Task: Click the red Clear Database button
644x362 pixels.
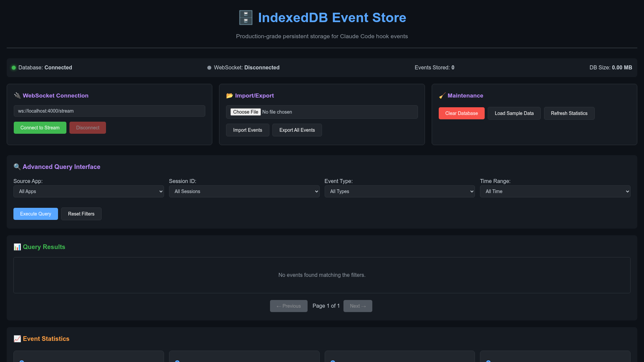Action: click(x=461, y=113)
